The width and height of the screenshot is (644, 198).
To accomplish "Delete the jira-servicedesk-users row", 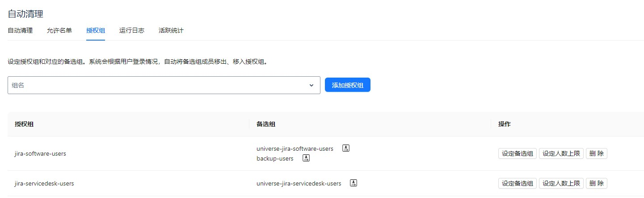I will tap(596, 183).
